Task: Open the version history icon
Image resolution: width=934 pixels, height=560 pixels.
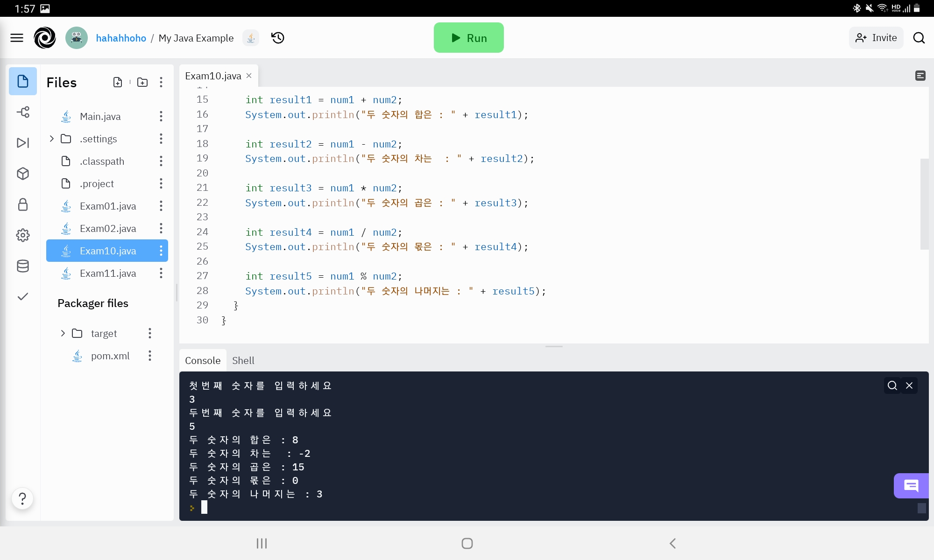Action: tap(278, 38)
